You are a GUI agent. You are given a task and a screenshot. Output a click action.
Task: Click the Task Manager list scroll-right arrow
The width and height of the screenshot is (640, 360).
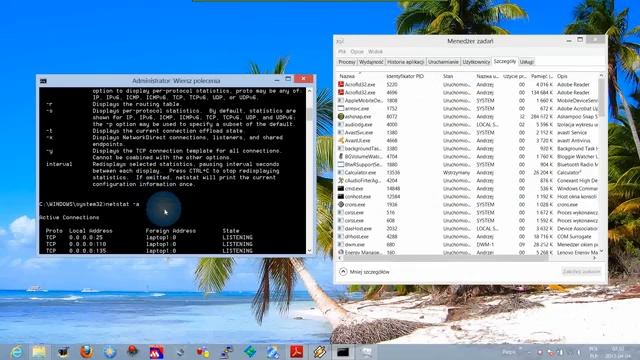(595, 258)
